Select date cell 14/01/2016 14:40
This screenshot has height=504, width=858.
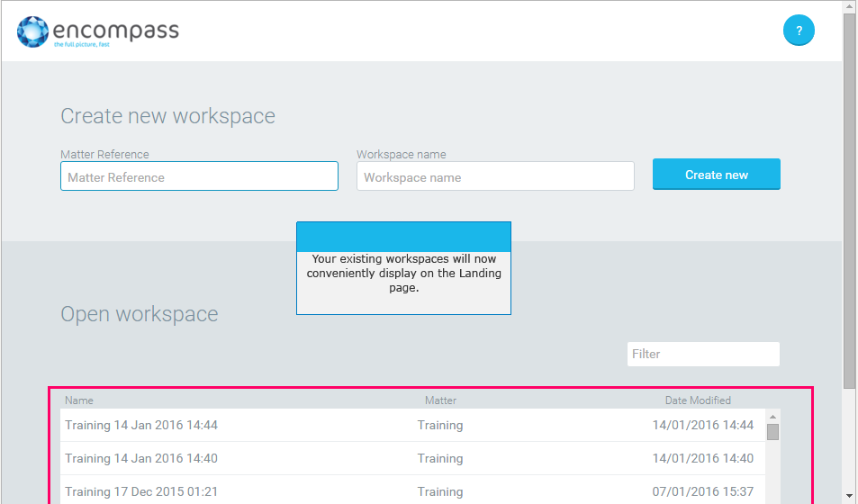[702, 459]
